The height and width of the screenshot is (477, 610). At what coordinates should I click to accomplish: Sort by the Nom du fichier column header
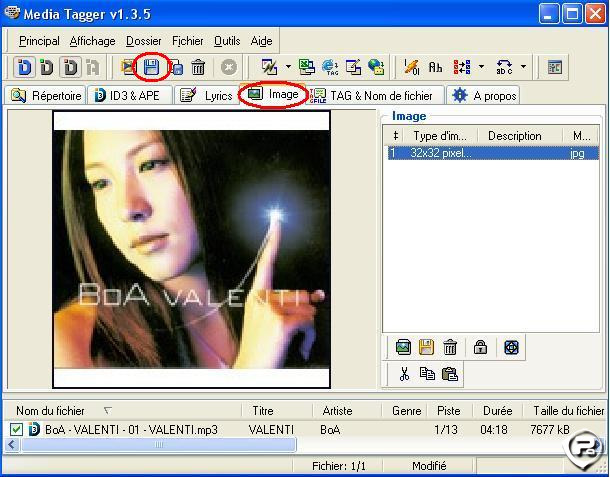(x=123, y=411)
